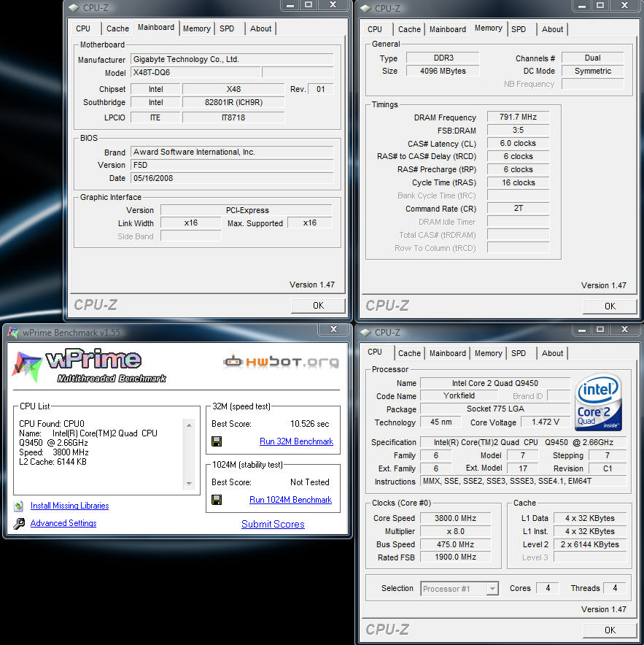Open About tab in bottom CPU window
This screenshot has width=644, height=645.
pyautogui.click(x=552, y=353)
